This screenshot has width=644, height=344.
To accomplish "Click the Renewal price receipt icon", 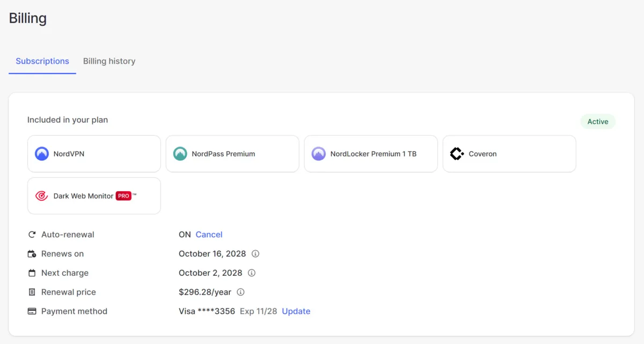I will tap(32, 292).
